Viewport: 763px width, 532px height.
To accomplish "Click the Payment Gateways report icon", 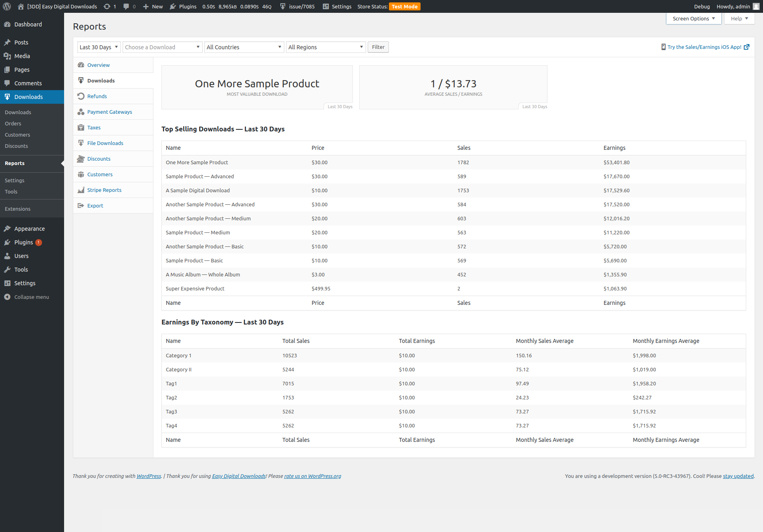I will pyautogui.click(x=81, y=112).
